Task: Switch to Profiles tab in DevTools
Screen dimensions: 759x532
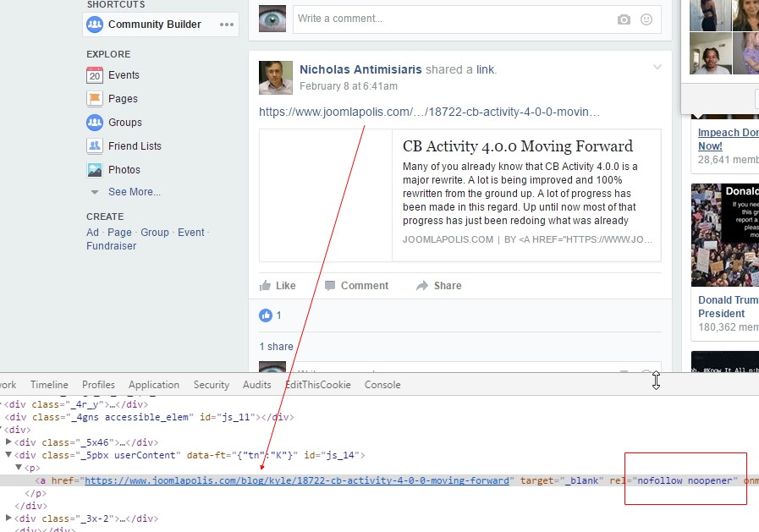Action: coord(98,385)
